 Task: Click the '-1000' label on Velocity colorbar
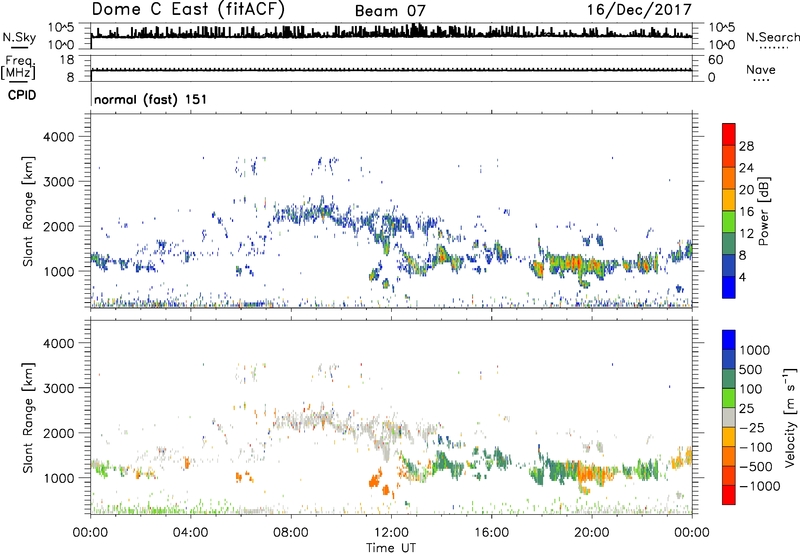point(759,486)
